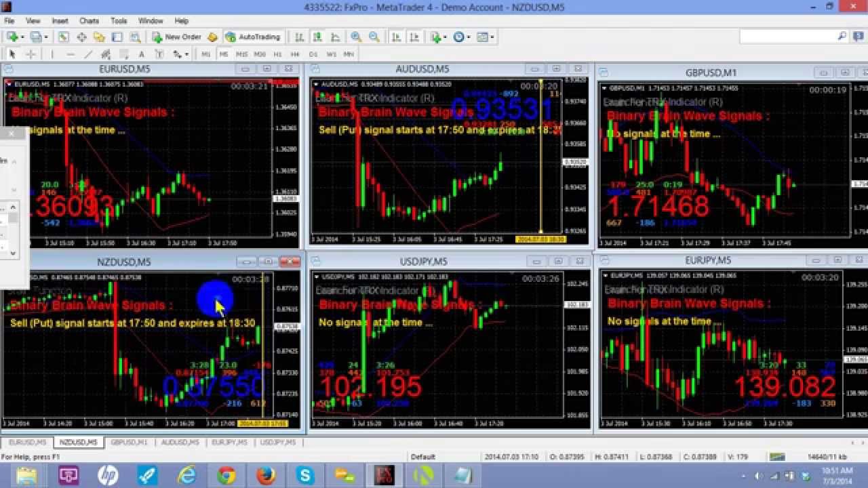
Task: Open Firefox from the taskbar
Action: coord(266,476)
